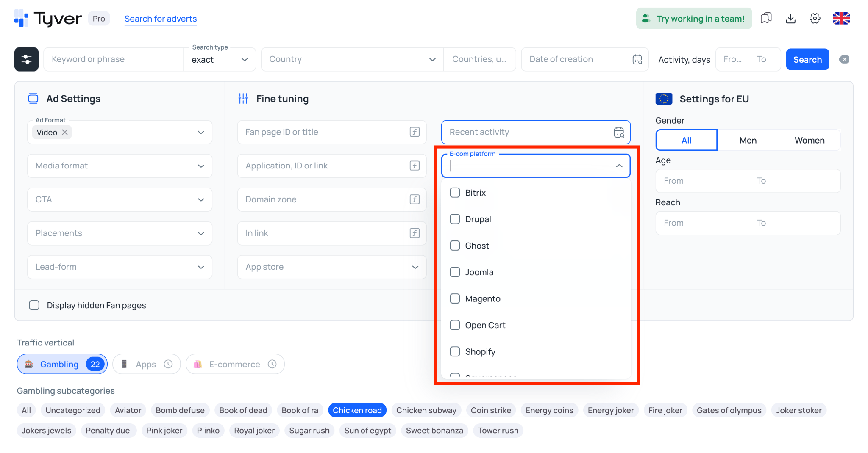Select the Tower rush subcategory

click(x=498, y=431)
